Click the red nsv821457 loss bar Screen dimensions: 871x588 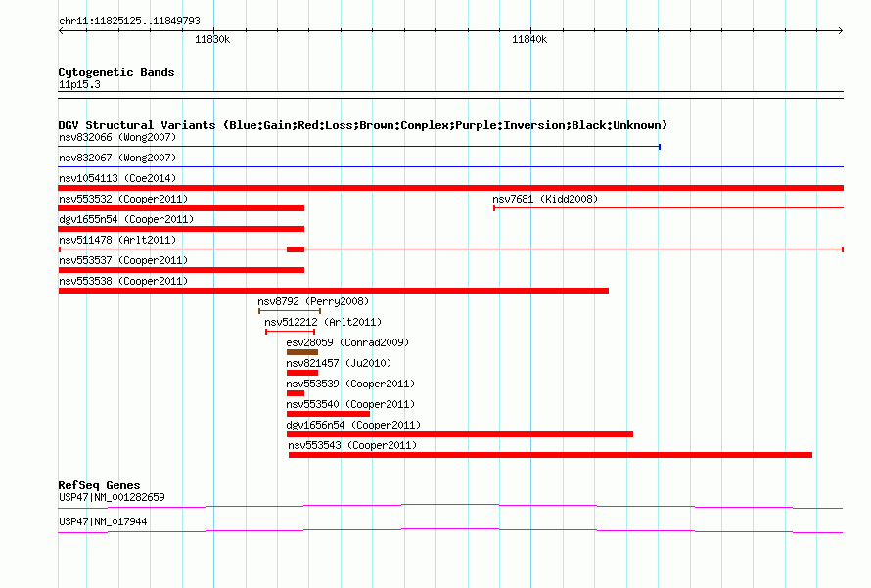(302, 373)
